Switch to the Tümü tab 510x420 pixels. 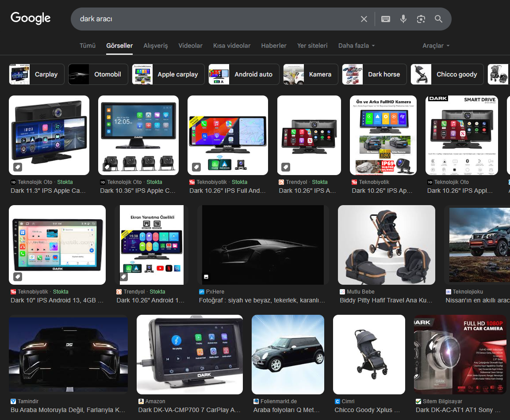coord(88,46)
